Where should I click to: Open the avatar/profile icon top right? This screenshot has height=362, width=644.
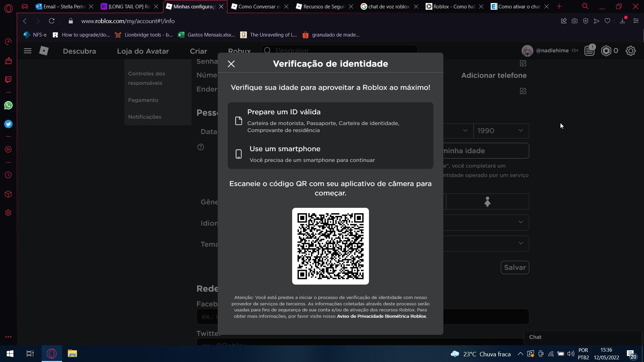pyautogui.click(x=528, y=50)
